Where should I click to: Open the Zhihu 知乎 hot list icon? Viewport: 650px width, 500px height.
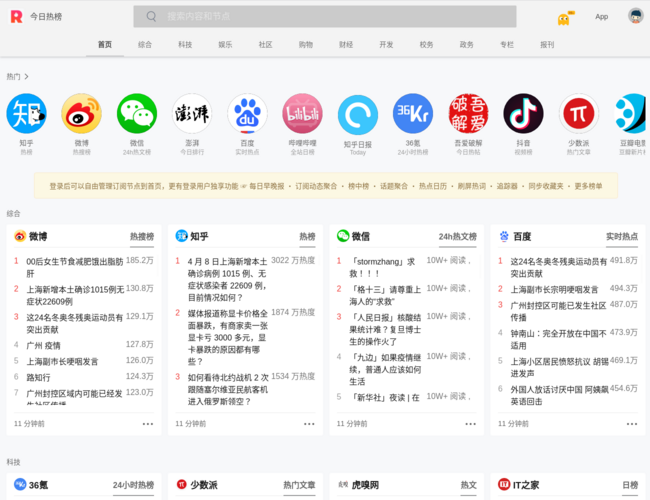pyautogui.click(x=26, y=114)
